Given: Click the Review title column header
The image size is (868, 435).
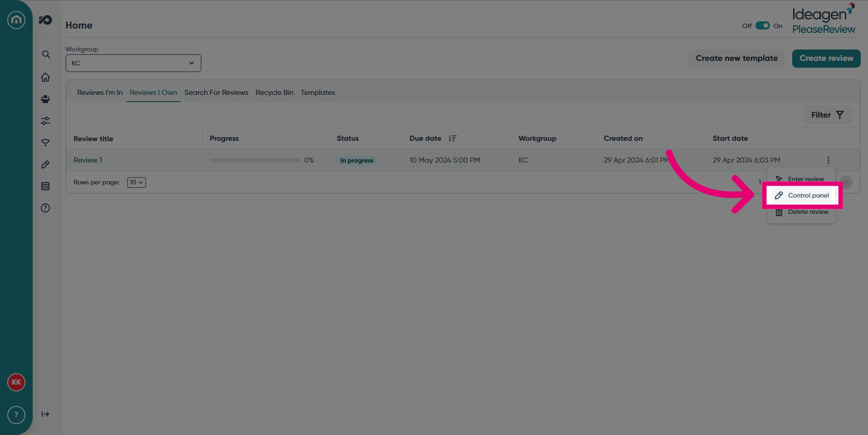Looking at the screenshot, I should click(93, 139).
